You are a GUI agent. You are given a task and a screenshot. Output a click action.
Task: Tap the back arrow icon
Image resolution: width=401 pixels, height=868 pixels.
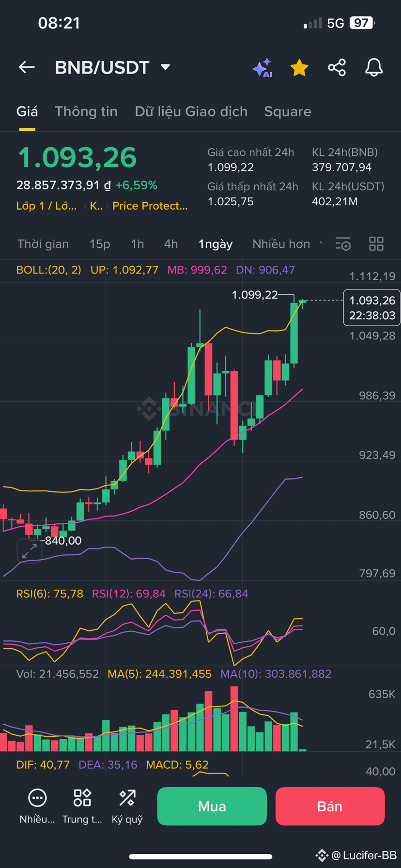[27, 67]
